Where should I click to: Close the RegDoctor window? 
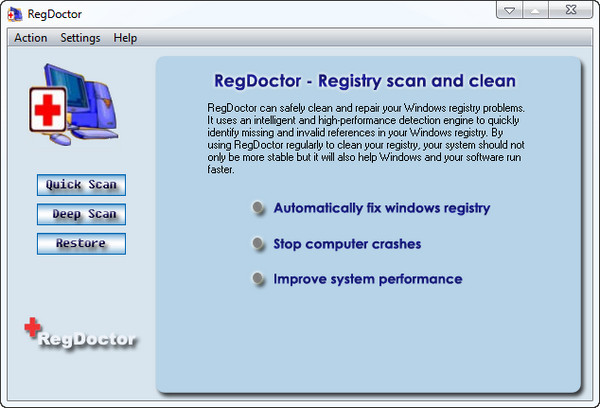click(x=572, y=11)
